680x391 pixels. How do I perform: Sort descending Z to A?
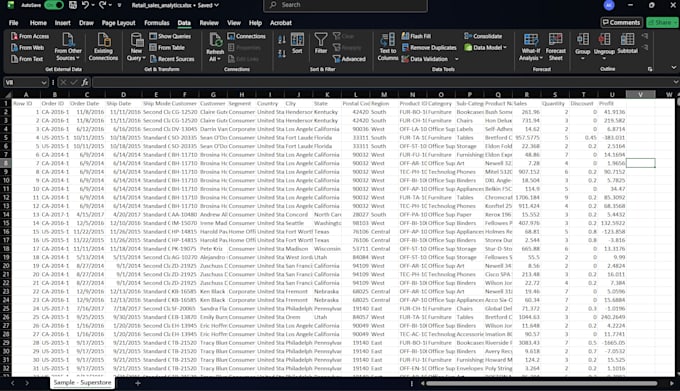282,54
